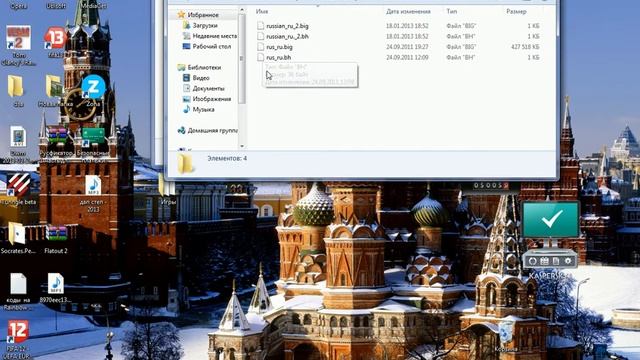
Task: Select the Русификатор archive on the desktop
Action: 56,145
